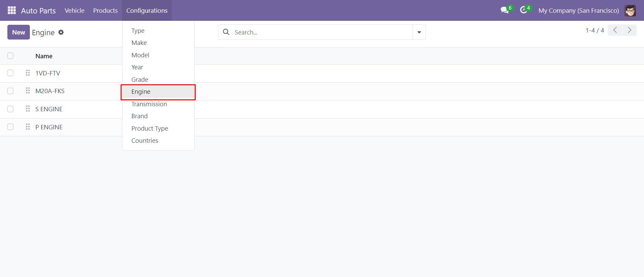Open the 1VD-FTV engine record
The width and height of the screenshot is (644, 277).
point(48,73)
